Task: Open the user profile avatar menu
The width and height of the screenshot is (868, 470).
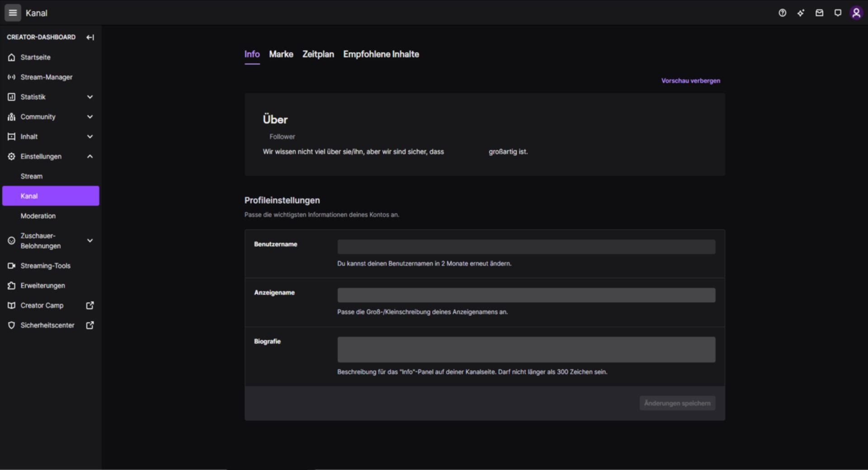Action: tap(856, 13)
